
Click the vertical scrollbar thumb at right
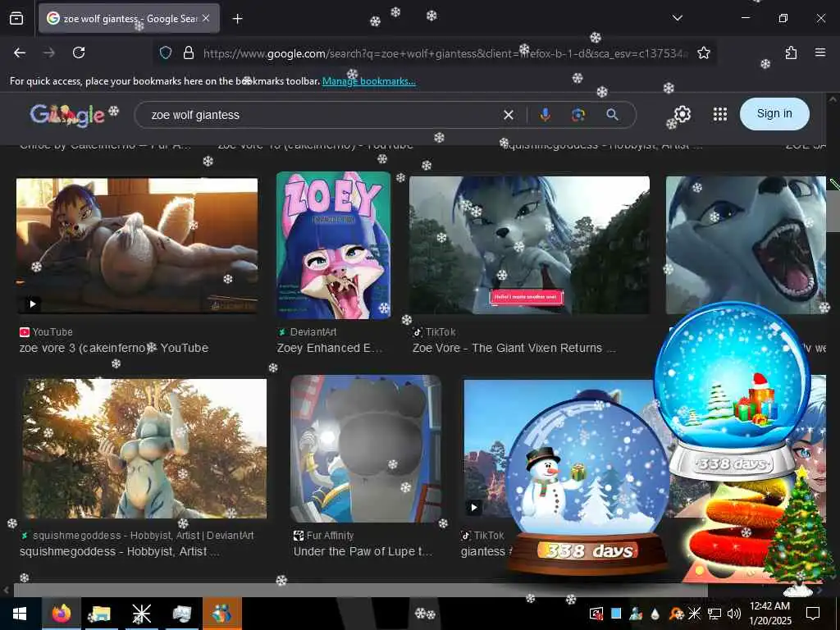click(833, 211)
